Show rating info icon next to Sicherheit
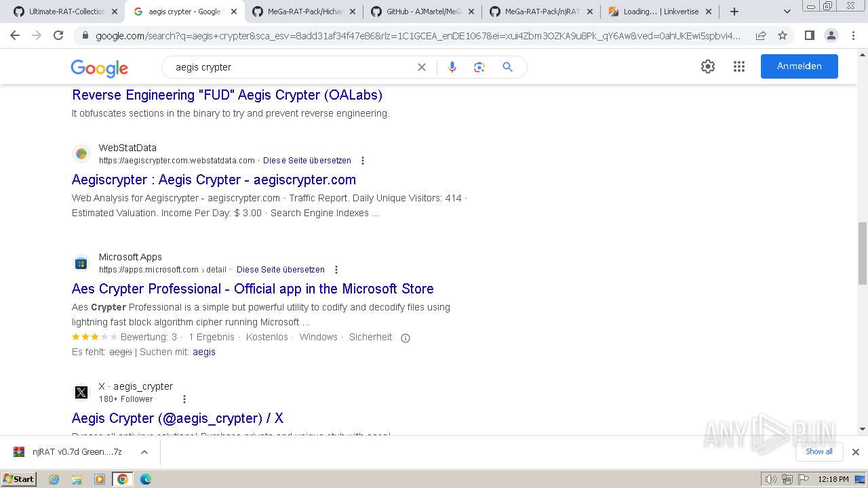The width and height of the screenshot is (868, 488). coord(406,338)
